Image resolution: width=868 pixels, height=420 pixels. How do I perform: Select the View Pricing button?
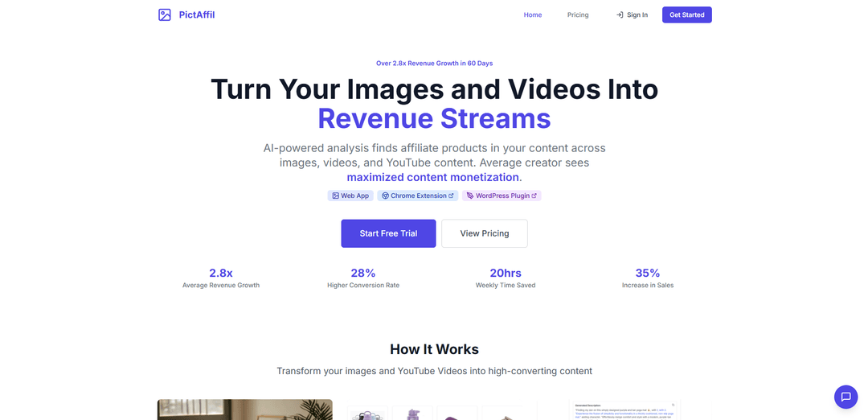pyautogui.click(x=485, y=233)
